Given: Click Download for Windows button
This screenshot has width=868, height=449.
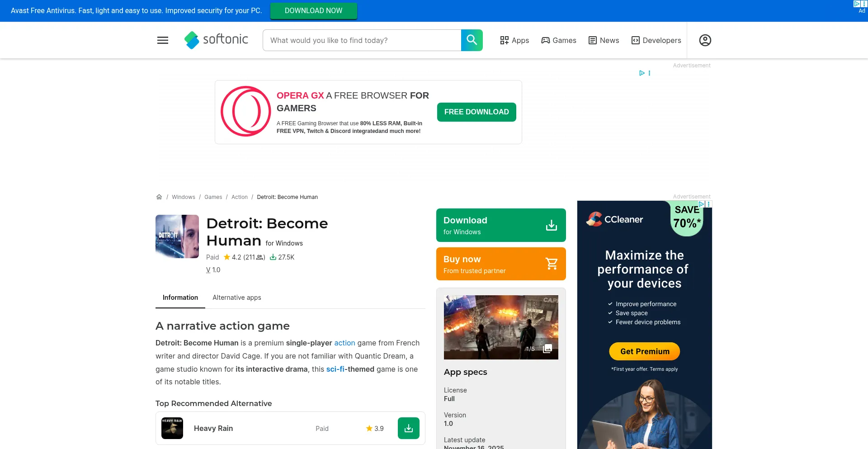Looking at the screenshot, I should [501, 225].
